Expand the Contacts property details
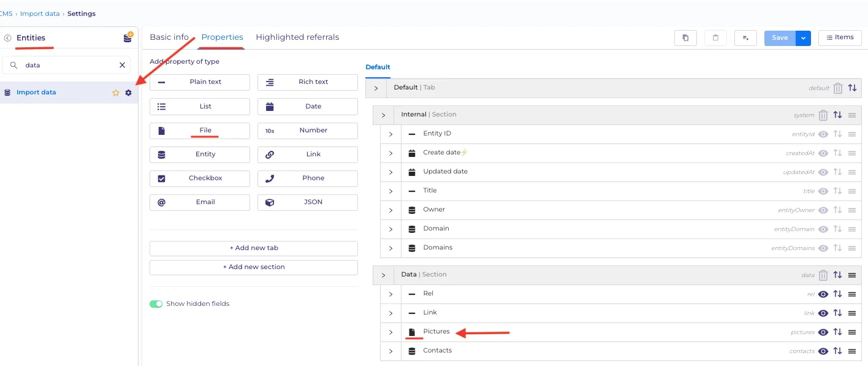Viewport: 868px width, 366px height. click(390, 351)
